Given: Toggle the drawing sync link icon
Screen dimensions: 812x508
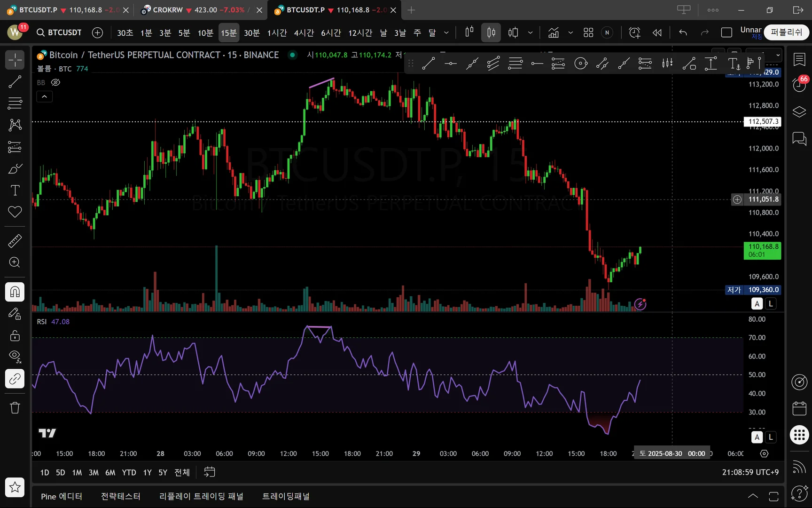Looking at the screenshot, I should click(15, 379).
